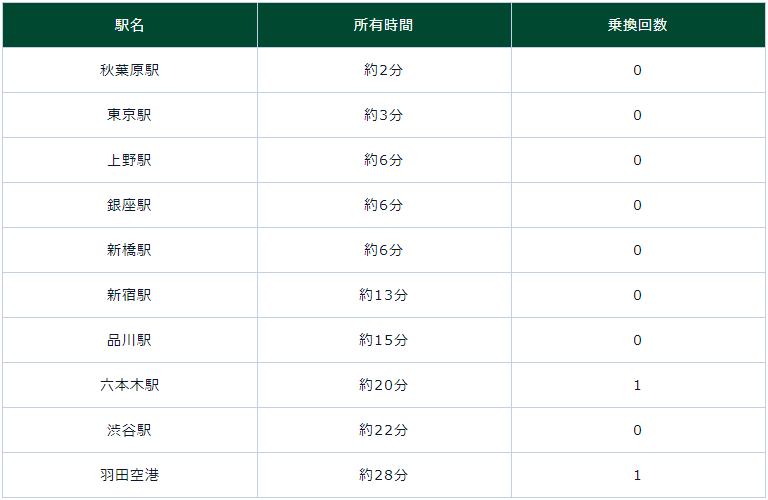Viewport: 768px width, 500px height.
Task: Select the 約28分 travel time cell
Action: (383, 475)
